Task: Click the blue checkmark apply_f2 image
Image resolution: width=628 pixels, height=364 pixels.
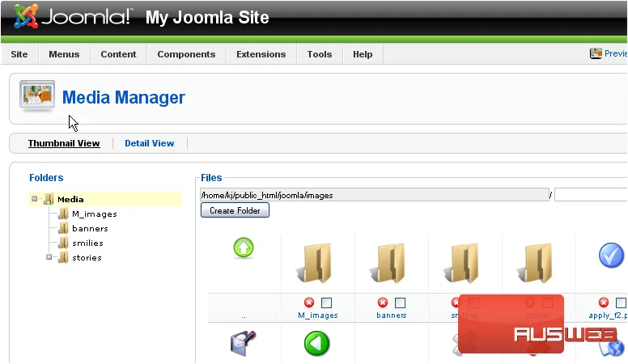Action: coord(611,255)
